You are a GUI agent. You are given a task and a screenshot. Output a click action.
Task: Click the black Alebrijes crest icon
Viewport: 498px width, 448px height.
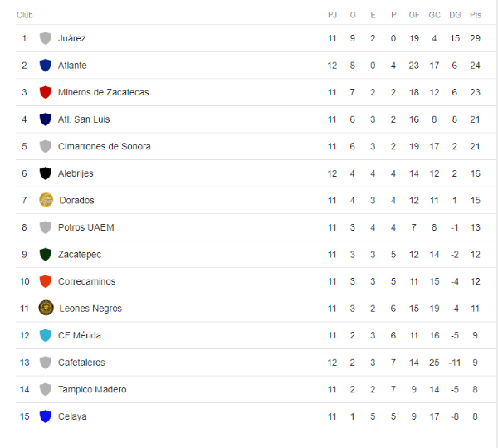[46, 173]
